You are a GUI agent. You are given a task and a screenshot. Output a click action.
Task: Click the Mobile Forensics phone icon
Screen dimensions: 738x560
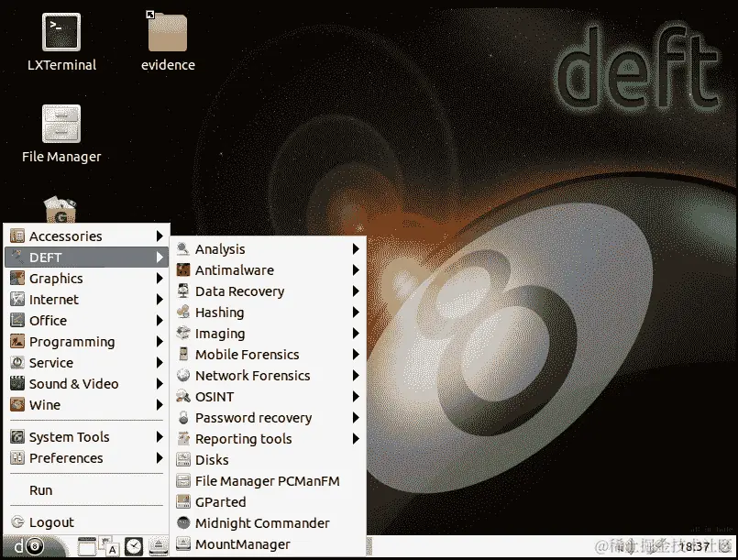pyautogui.click(x=183, y=355)
